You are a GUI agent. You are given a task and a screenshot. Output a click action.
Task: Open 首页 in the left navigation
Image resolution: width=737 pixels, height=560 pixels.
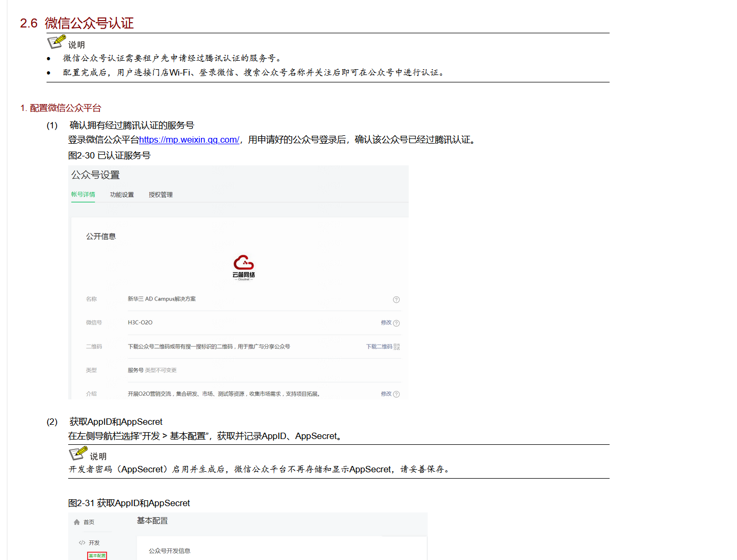point(89,522)
